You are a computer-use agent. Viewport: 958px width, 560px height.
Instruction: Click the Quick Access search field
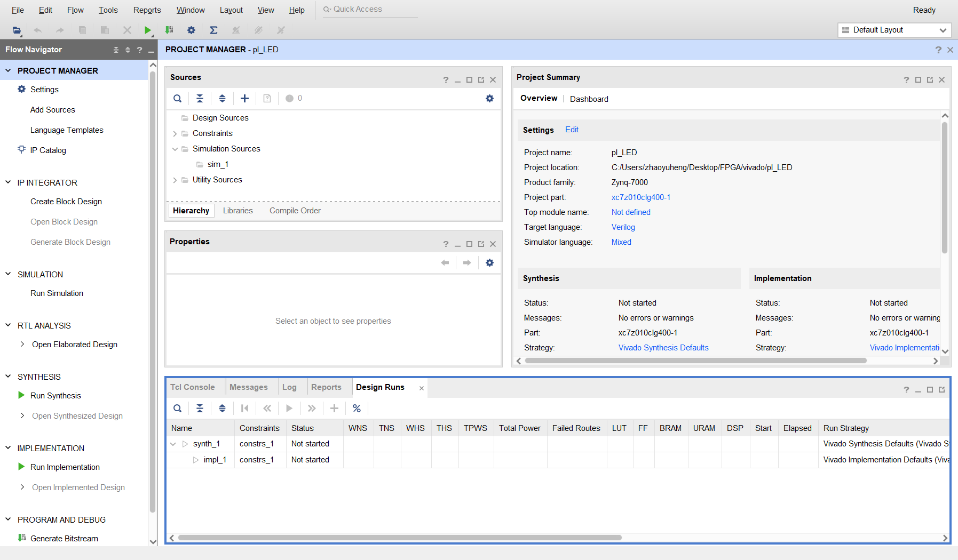370,10
